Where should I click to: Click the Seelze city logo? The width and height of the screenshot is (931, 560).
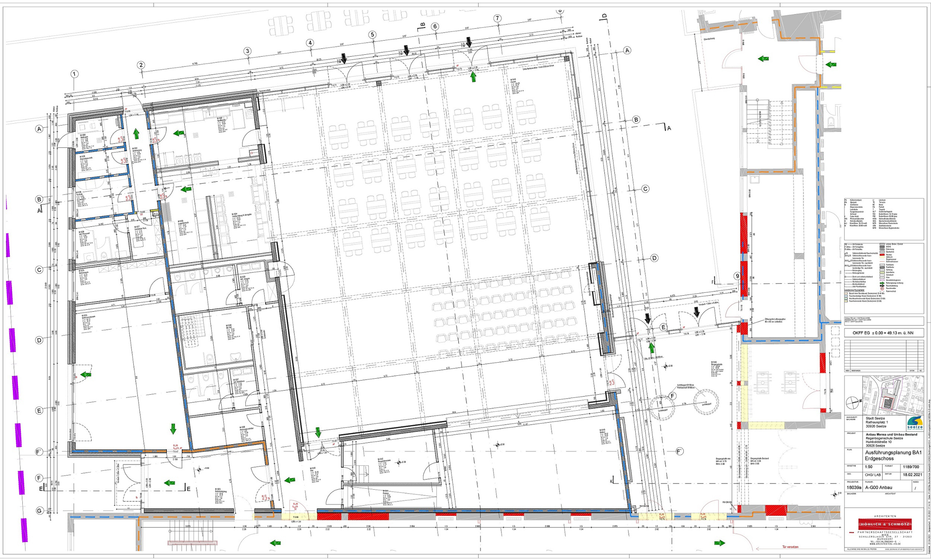(x=915, y=422)
